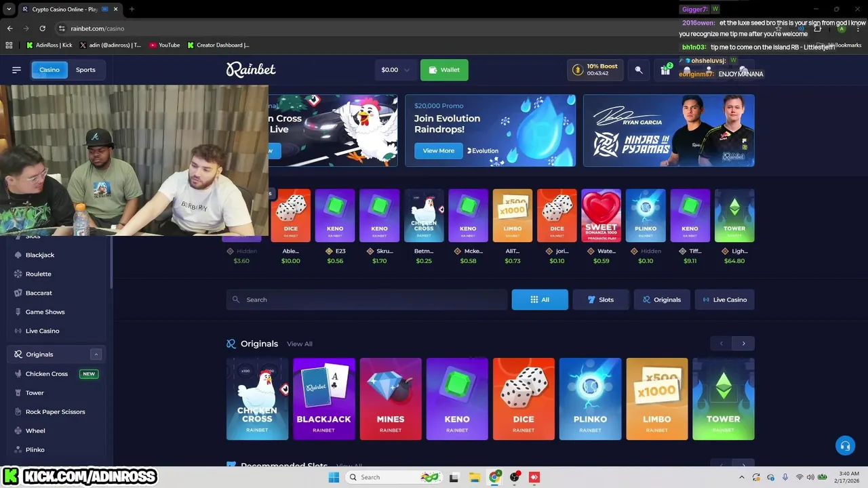The image size is (868, 488).
Task: Click the rainbet.com address bar
Action: (x=97, y=28)
